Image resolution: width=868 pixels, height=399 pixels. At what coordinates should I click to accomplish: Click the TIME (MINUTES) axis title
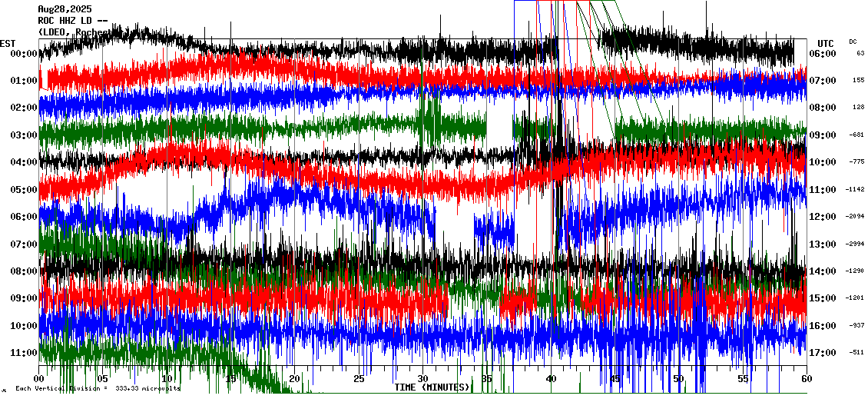click(432, 387)
